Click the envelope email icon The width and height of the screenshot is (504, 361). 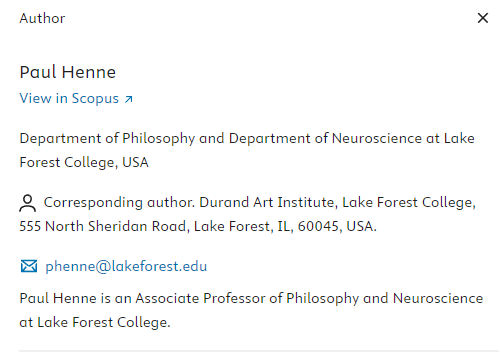(29, 266)
